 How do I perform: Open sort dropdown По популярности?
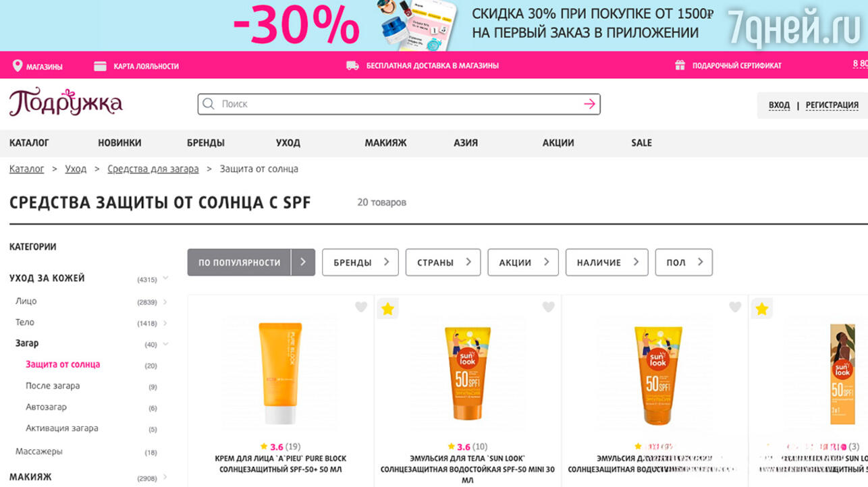coord(251,262)
